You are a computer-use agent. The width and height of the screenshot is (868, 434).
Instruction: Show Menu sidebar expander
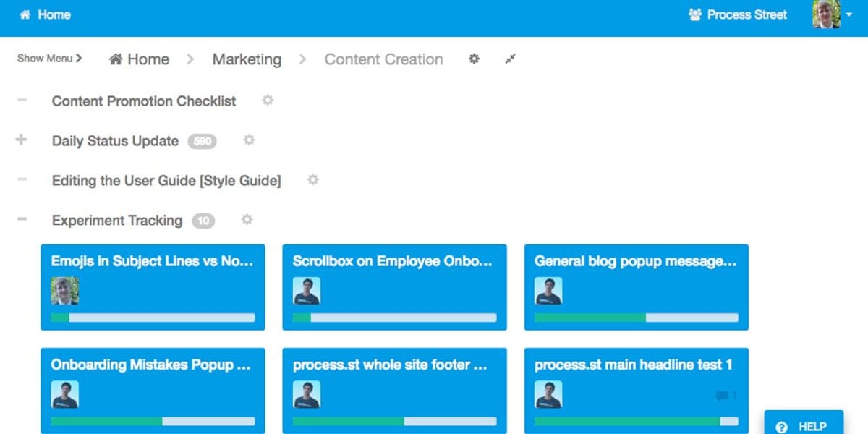click(x=49, y=59)
